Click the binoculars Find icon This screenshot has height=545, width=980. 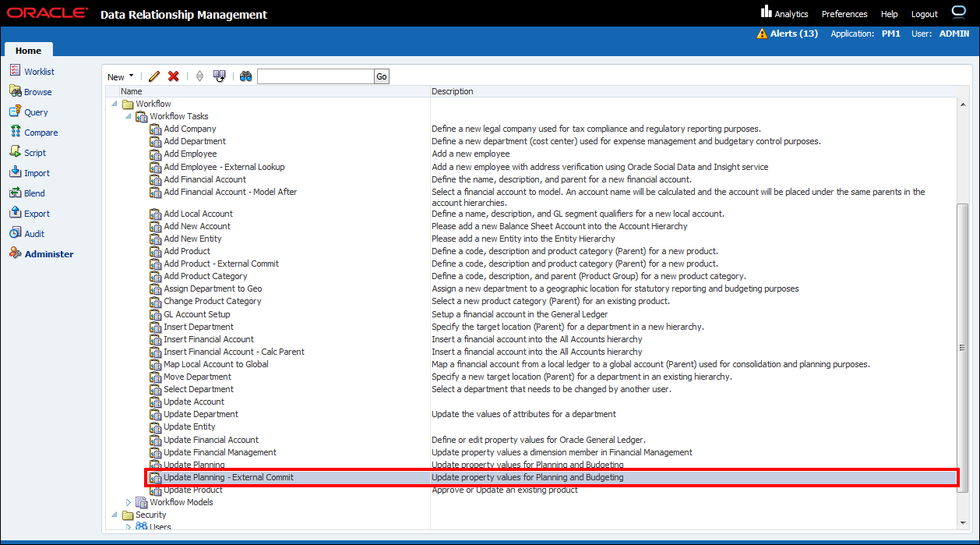246,76
